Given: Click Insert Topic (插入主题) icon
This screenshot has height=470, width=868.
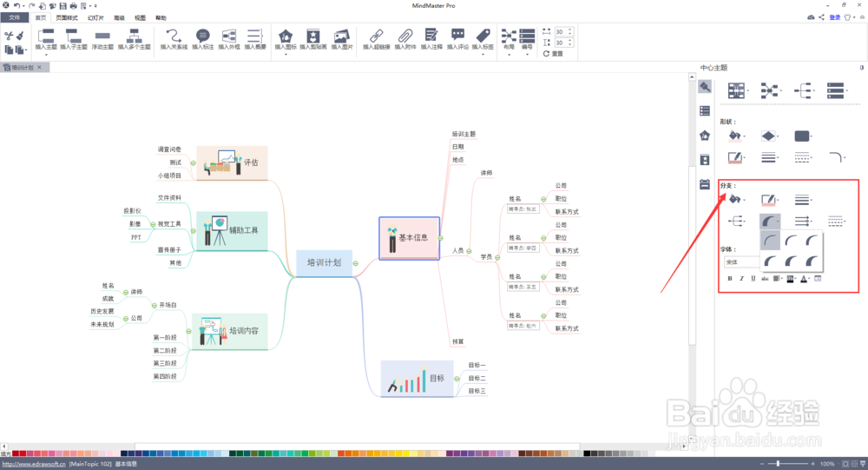Looking at the screenshot, I should tap(46, 36).
